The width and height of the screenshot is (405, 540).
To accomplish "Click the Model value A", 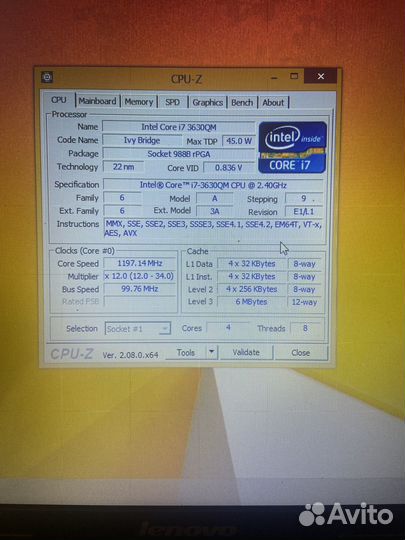I will (x=214, y=198).
